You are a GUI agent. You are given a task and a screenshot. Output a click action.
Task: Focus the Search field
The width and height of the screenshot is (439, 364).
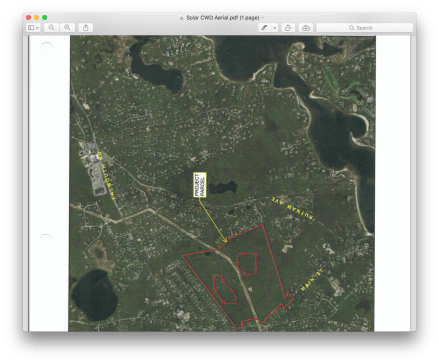364,28
